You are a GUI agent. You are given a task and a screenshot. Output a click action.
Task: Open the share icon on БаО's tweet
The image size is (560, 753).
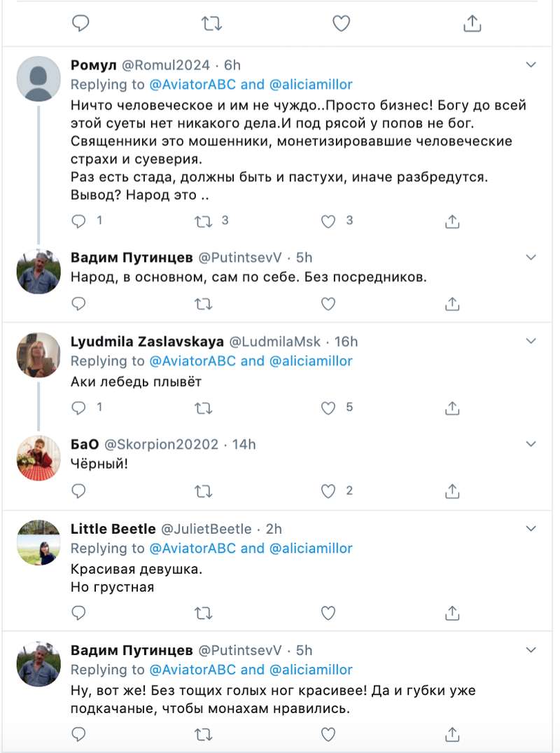coord(452,491)
